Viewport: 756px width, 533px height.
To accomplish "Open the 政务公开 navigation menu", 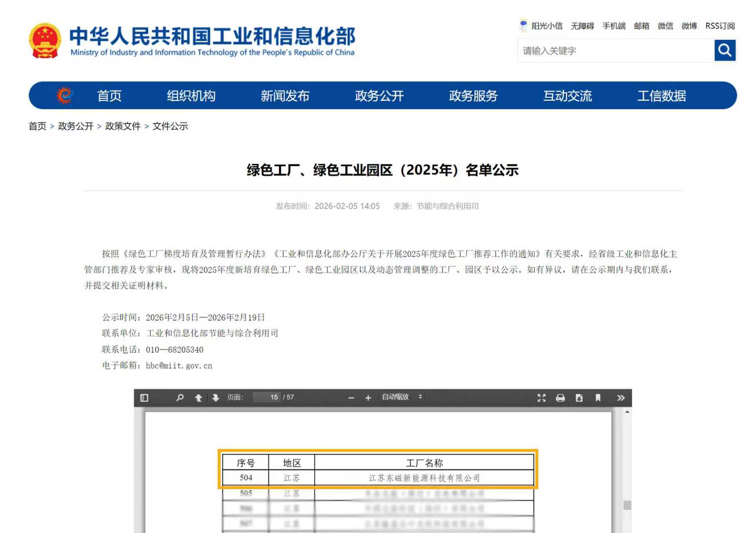I will click(x=379, y=96).
